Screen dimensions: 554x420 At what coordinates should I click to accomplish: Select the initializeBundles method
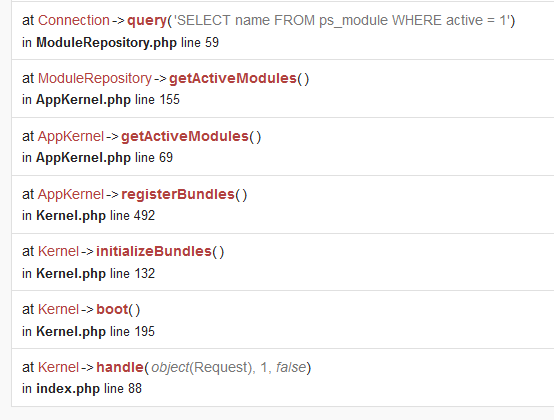tap(154, 252)
